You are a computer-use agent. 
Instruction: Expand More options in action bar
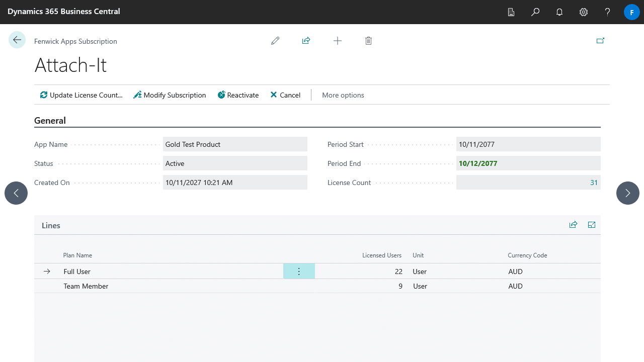(x=343, y=95)
